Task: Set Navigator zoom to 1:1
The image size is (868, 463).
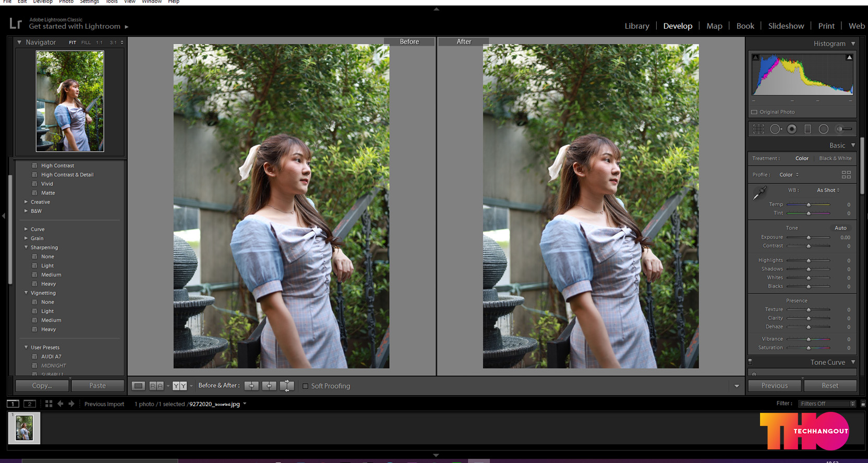Action: point(99,42)
